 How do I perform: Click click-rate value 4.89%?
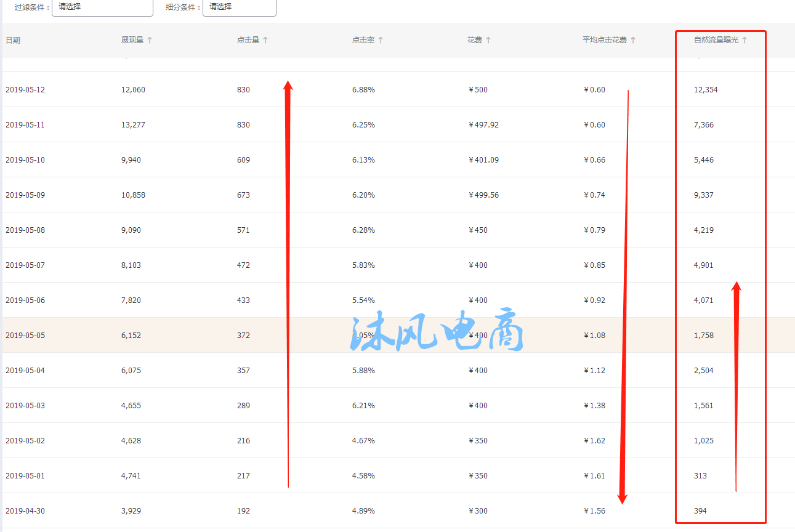coord(363,511)
